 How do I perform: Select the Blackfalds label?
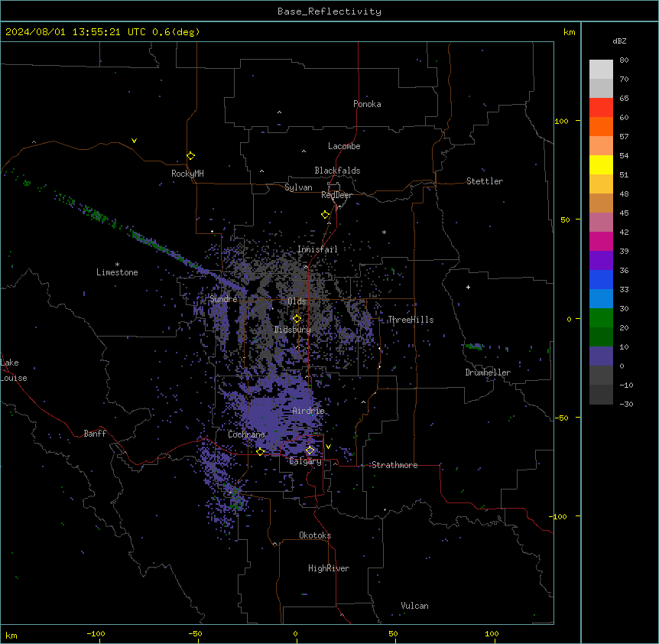[x=337, y=171]
